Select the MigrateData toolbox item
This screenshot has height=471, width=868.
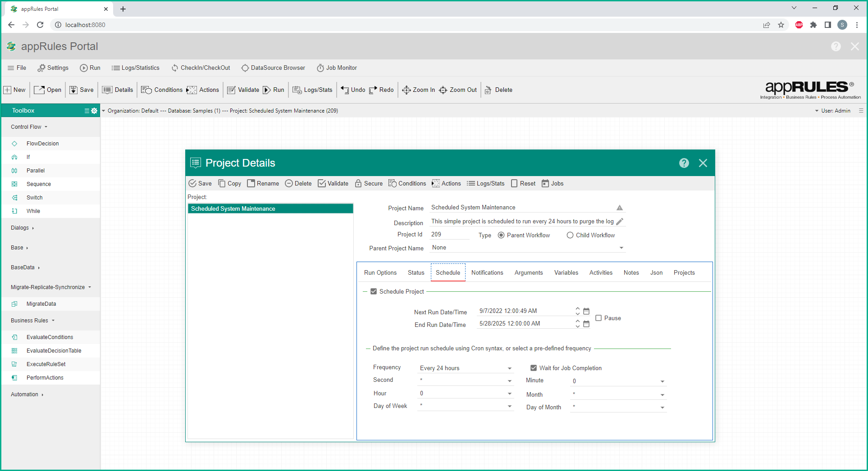(41, 304)
